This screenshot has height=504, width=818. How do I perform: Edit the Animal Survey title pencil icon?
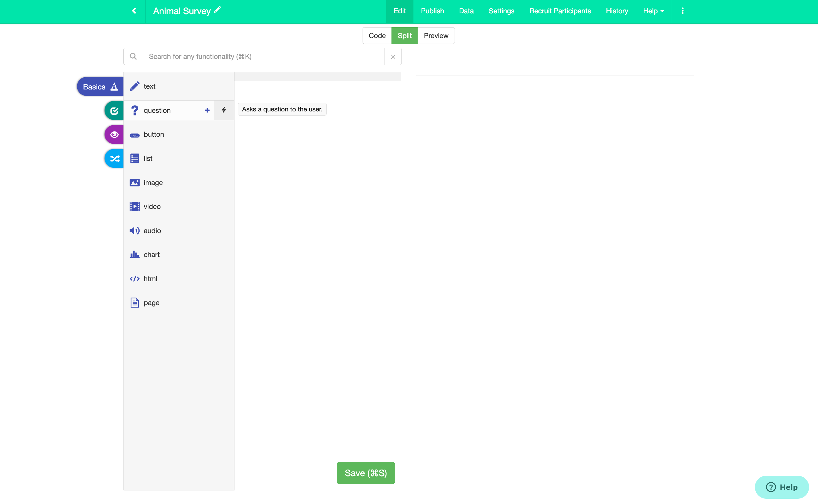tap(217, 10)
